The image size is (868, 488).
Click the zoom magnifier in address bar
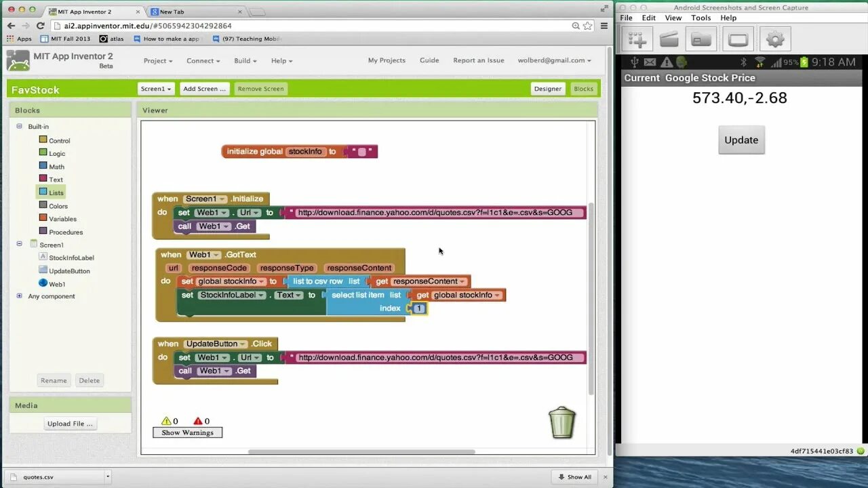(x=576, y=26)
